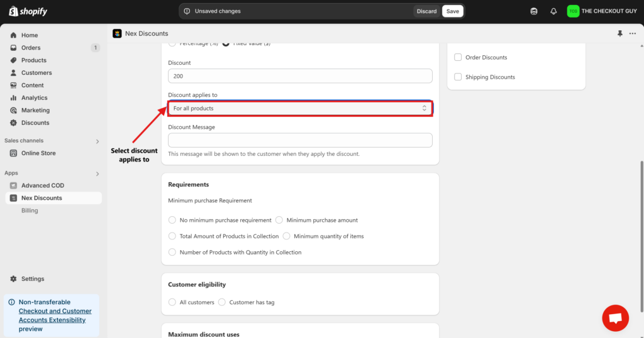The width and height of the screenshot is (644, 338).
Task: Open Online Store sales channel
Action: tap(38, 153)
